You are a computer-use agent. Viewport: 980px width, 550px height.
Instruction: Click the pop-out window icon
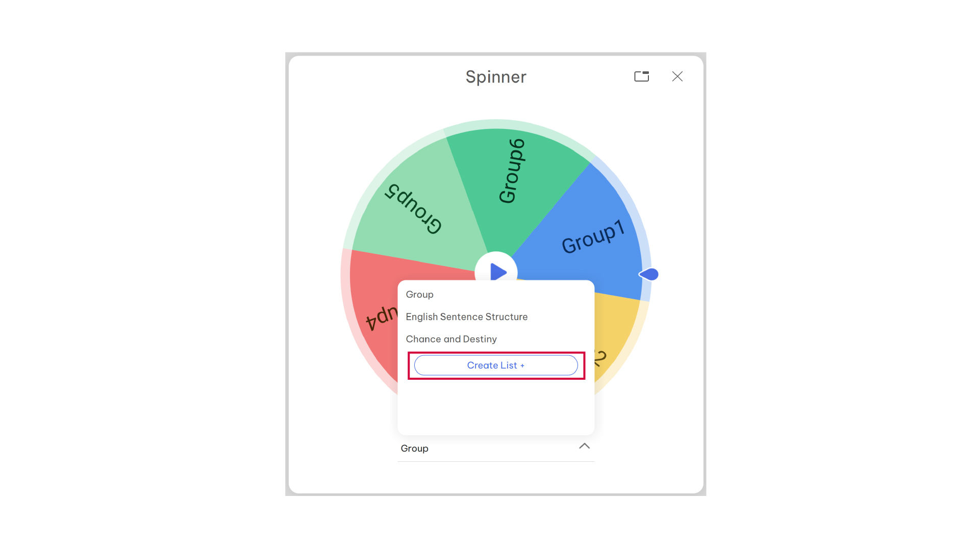pos(641,76)
